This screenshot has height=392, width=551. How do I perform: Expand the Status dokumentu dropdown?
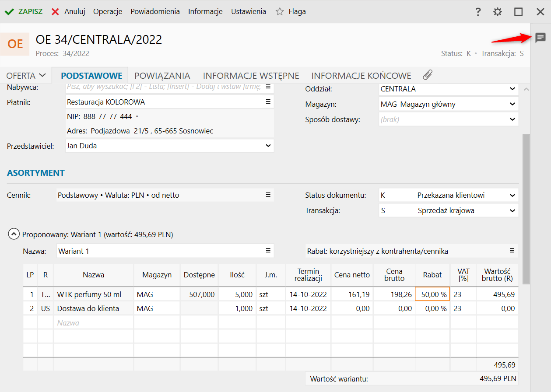(x=512, y=195)
